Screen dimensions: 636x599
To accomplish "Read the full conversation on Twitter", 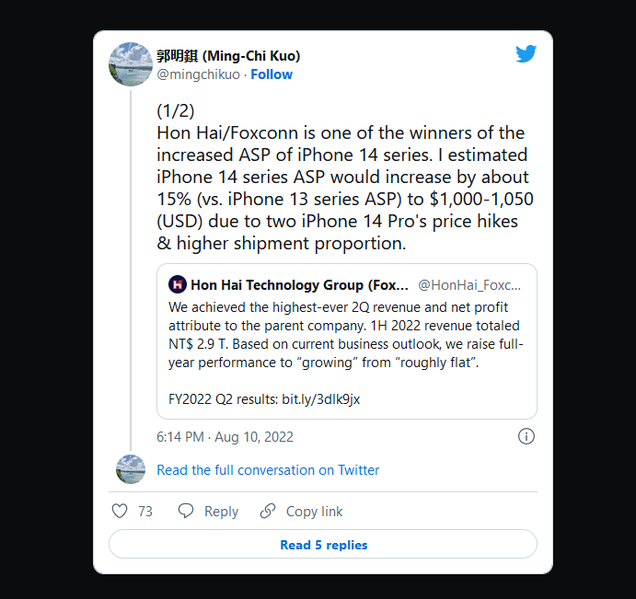I will tap(268, 470).
